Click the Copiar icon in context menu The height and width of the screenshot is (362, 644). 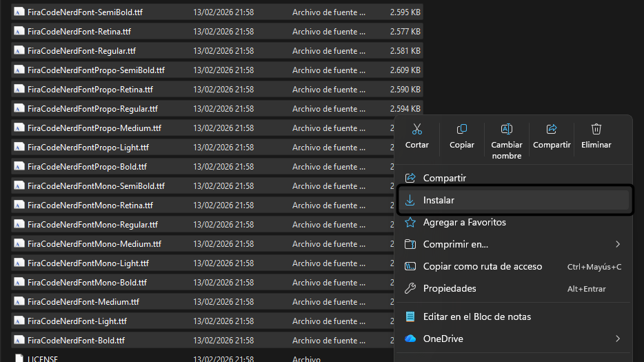pos(462,129)
